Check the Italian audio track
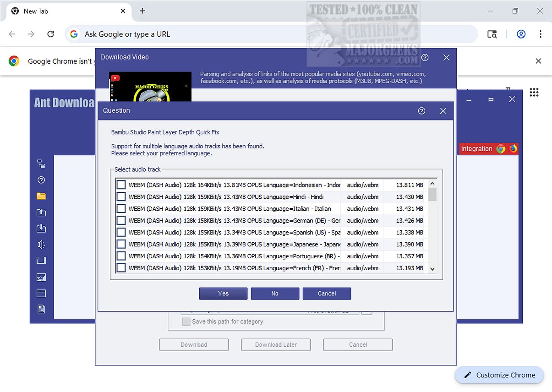This screenshot has height=392, width=552. pos(121,209)
